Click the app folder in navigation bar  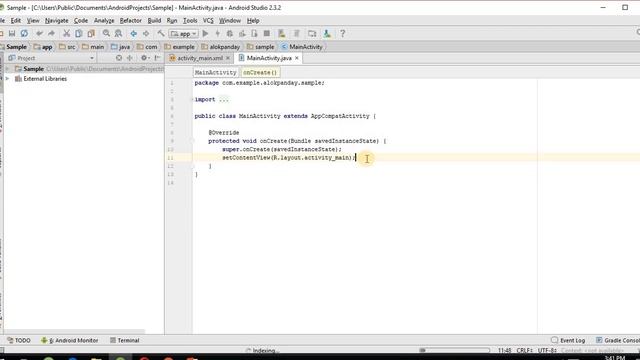click(x=43, y=47)
